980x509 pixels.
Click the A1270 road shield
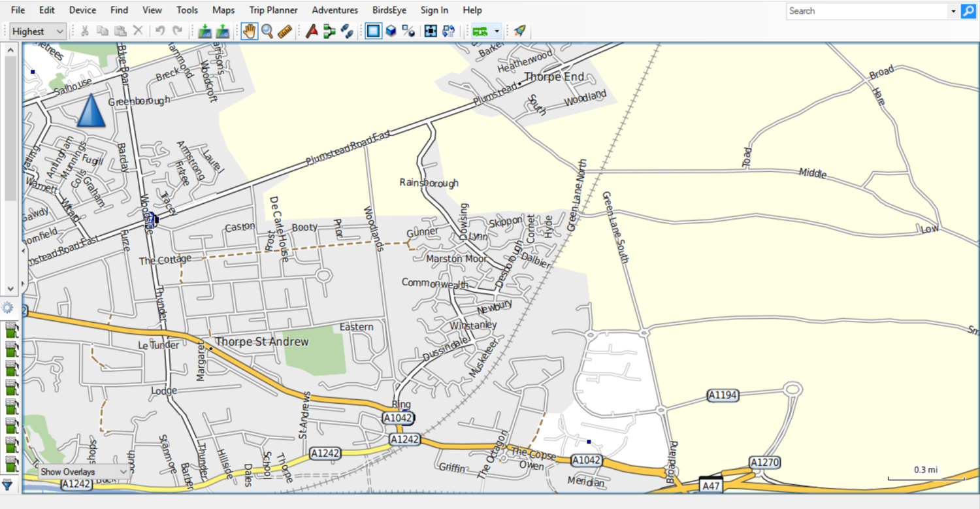pyautogui.click(x=764, y=463)
